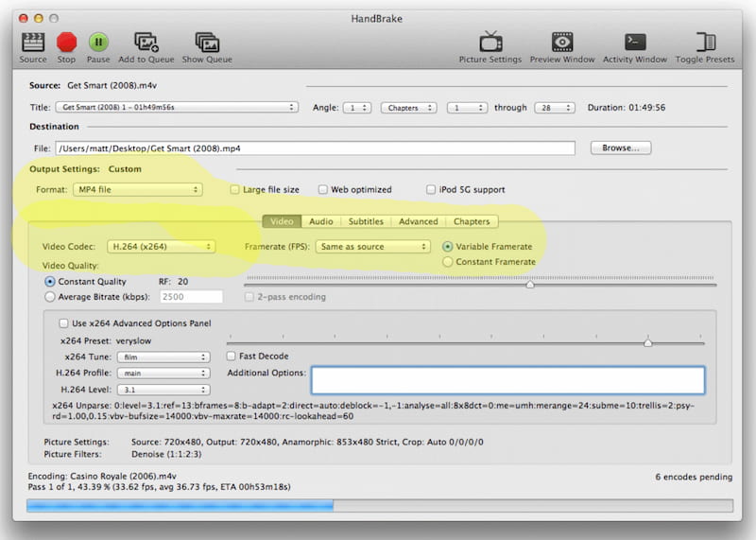Switch to the Video tab
756x540 pixels.
pyautogui.click(x=282, y=221)
